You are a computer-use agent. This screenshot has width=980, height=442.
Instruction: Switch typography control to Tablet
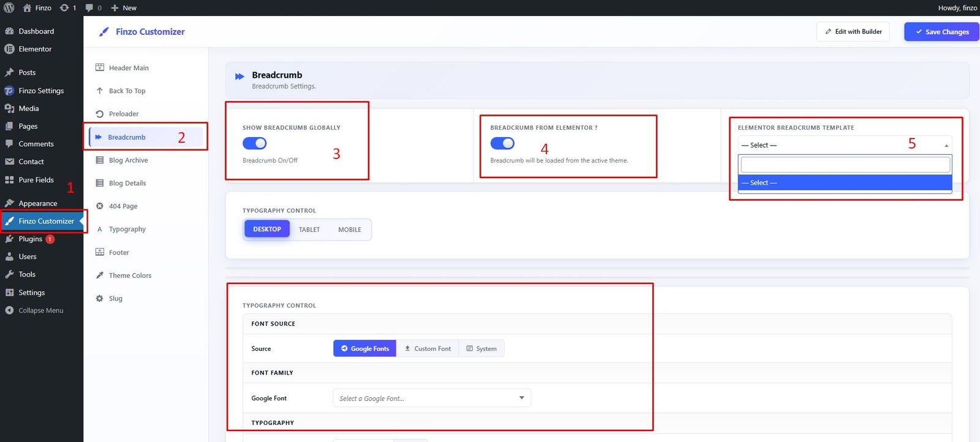point(309,230)
